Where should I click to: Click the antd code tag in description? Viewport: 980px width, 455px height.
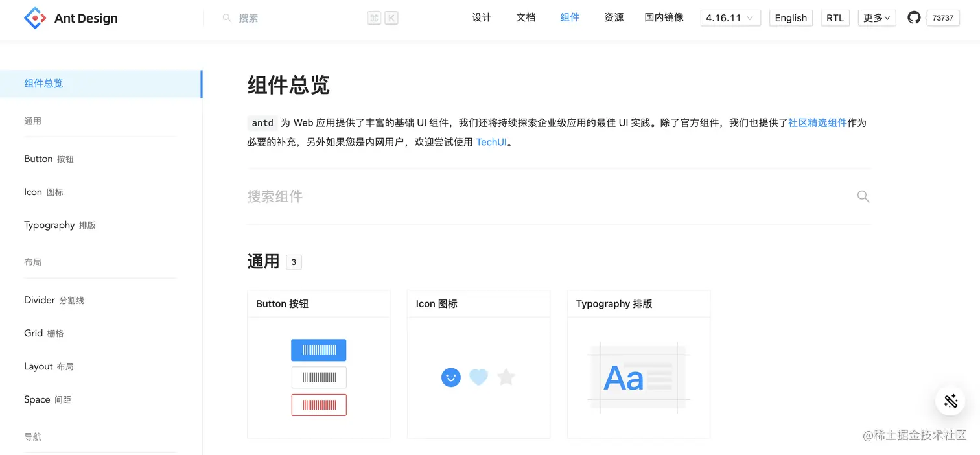262,123
